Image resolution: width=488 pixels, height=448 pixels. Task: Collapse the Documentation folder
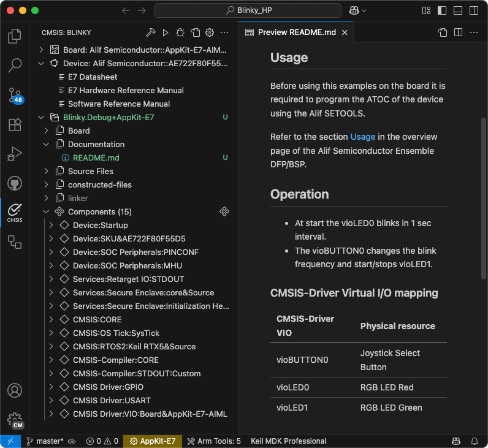46,145
